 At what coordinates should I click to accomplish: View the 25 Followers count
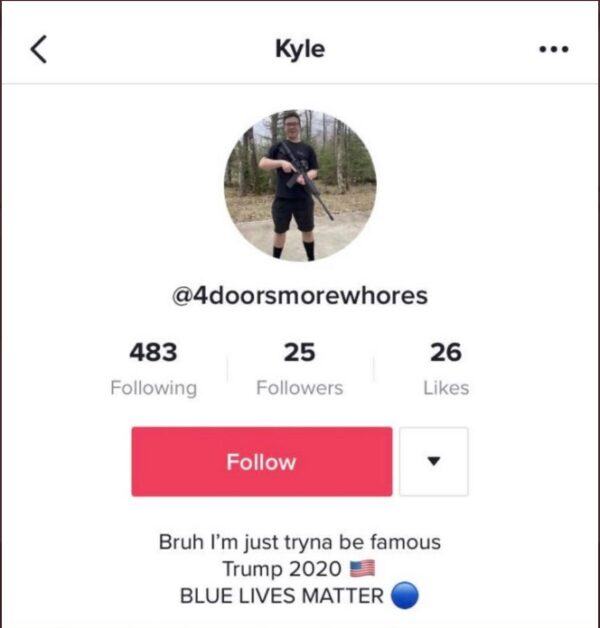coord(300,352)
